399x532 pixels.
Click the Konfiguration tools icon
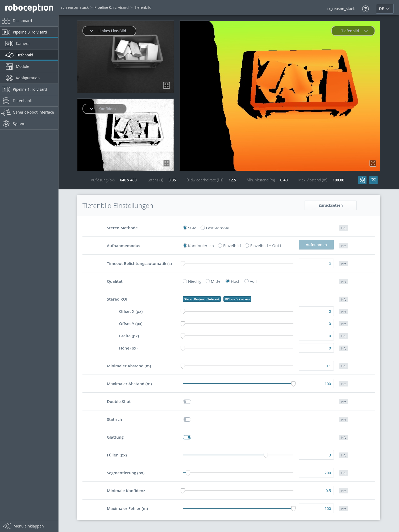pyautogui.click(x=9, y=78)
